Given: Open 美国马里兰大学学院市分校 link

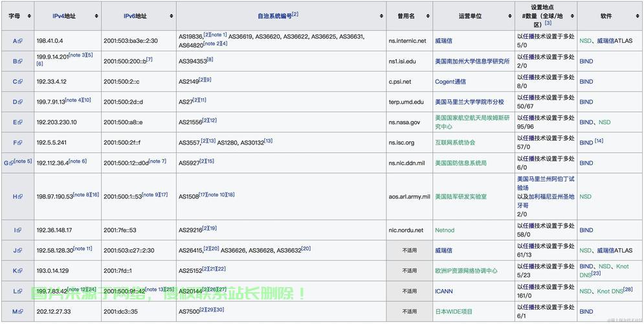Looking at the screenshot, I should tap(469, 102).
